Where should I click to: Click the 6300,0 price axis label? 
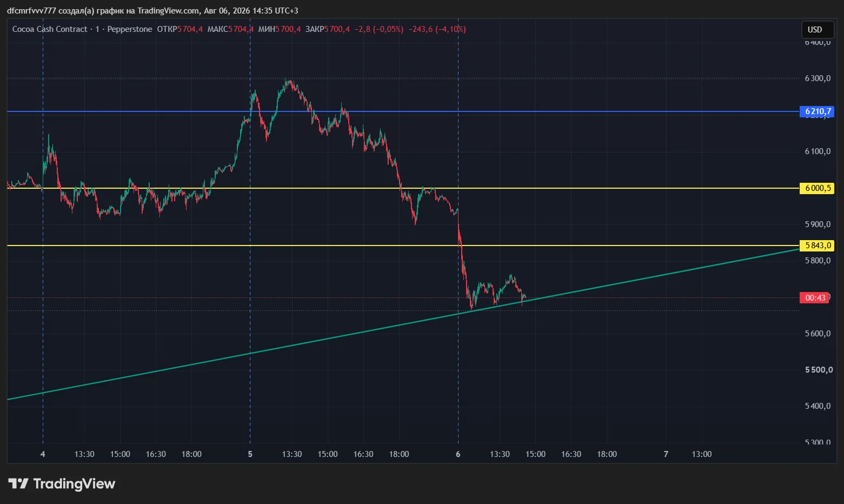pyautogui.click(x=818, y=78)
